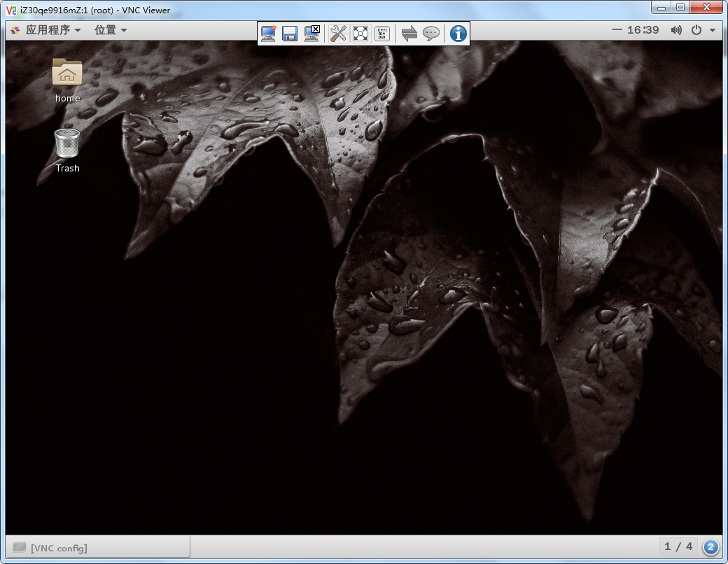Open the volume speaker icon
This screenshot has height=564, width=728.
676,30
